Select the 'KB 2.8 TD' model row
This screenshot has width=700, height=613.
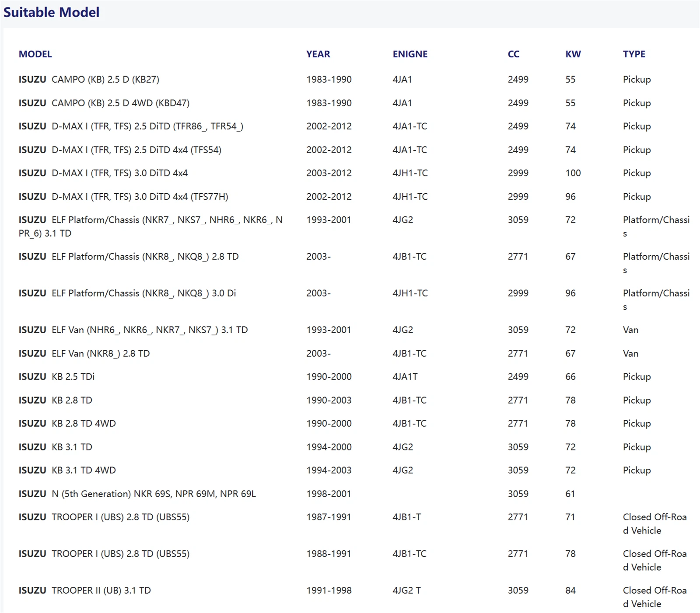tap(55, 401)
